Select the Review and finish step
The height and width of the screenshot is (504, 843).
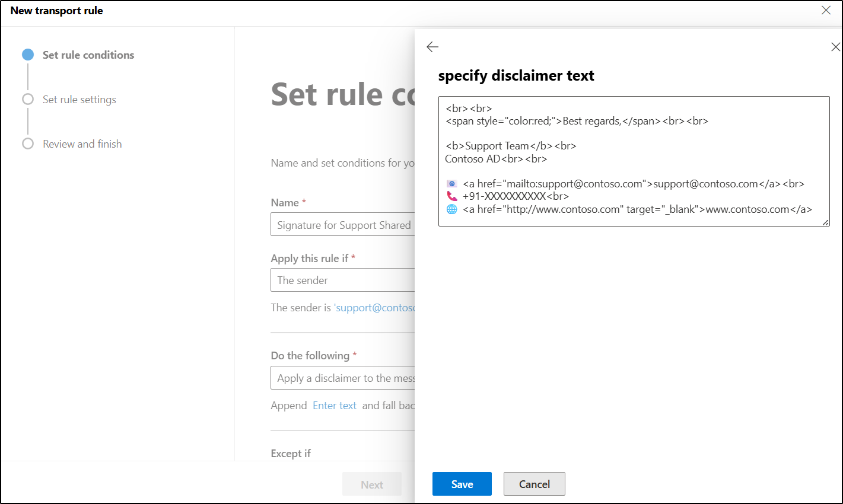pyautogui.click(x=82, y=143)
